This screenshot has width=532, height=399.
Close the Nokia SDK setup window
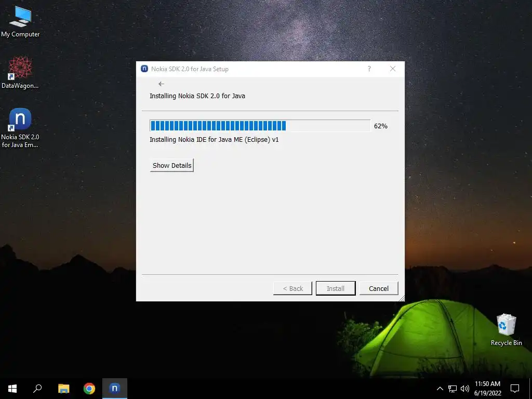click(x=393, y=69)
